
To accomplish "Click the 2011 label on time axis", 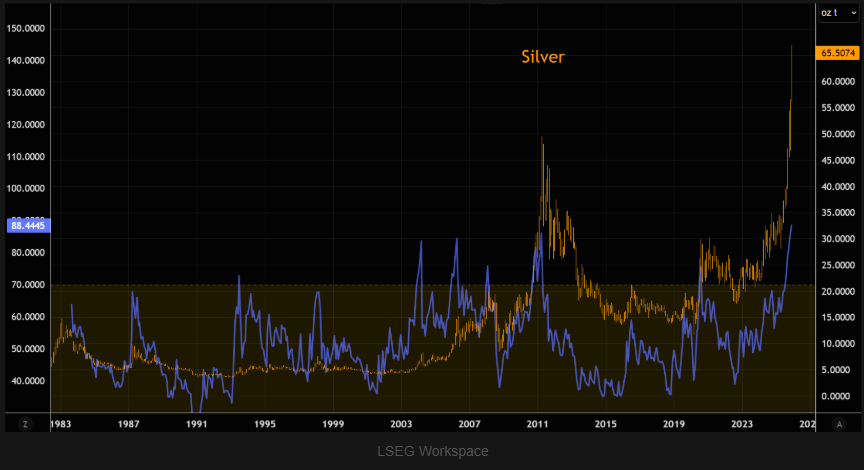I will 538,423.
